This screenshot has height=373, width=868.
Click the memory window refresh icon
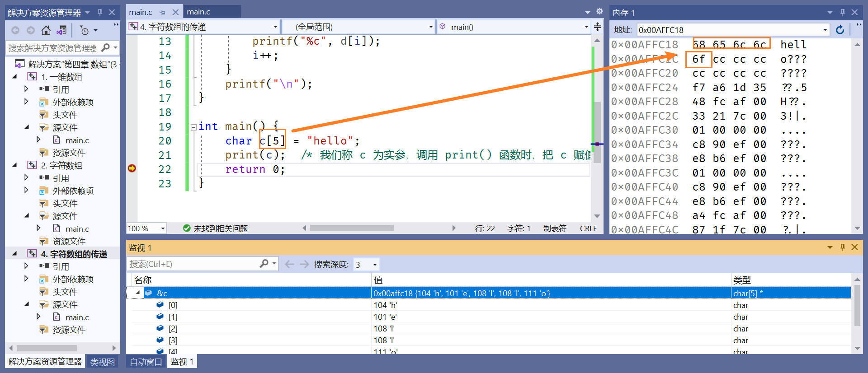point(840,30)
